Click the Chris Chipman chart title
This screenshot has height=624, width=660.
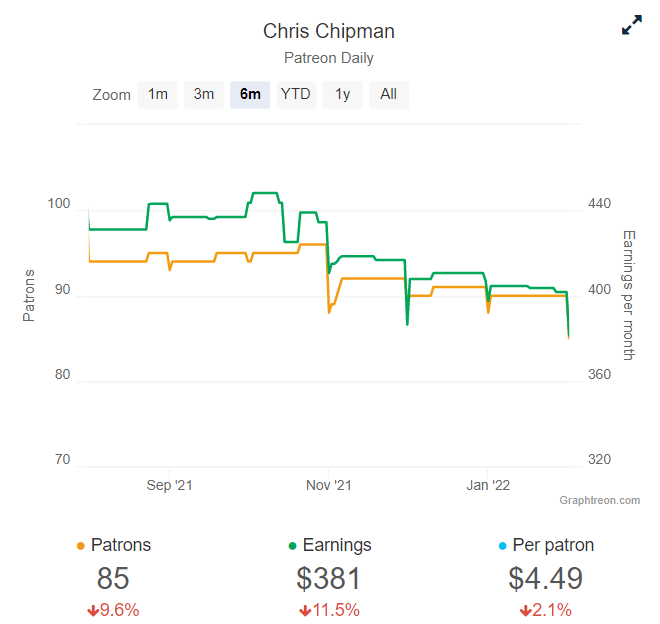(329, 31)
